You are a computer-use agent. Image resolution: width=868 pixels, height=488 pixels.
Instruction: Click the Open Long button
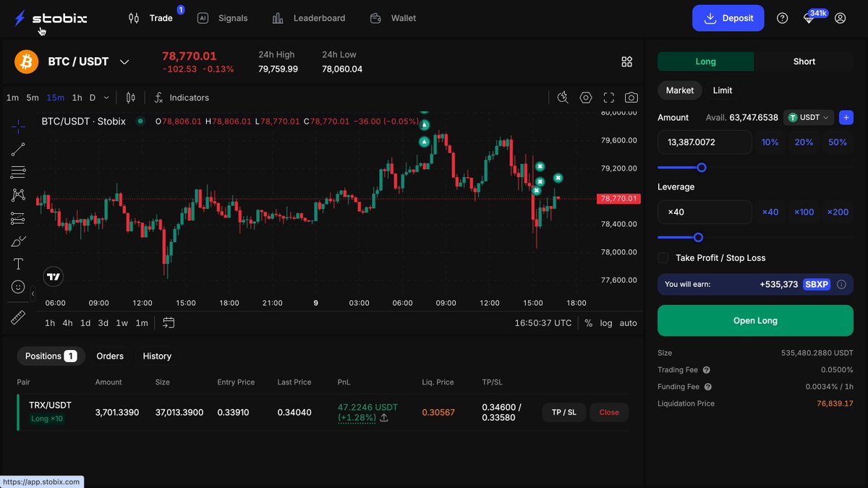(755, 320)
